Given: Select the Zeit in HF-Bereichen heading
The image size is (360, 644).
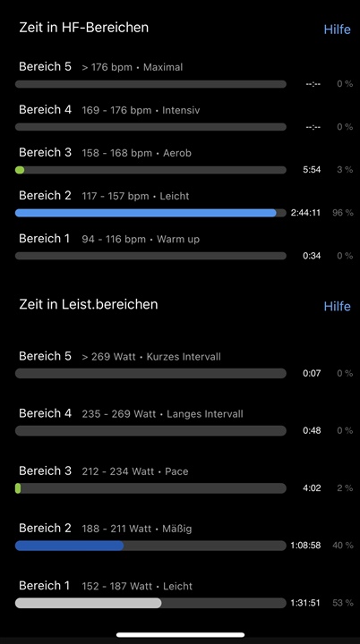Looking at the screenshot, I should [84, 28].
